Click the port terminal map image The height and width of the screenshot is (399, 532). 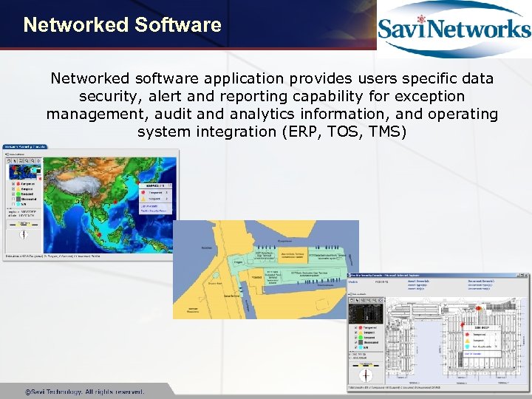click(266, 270)
